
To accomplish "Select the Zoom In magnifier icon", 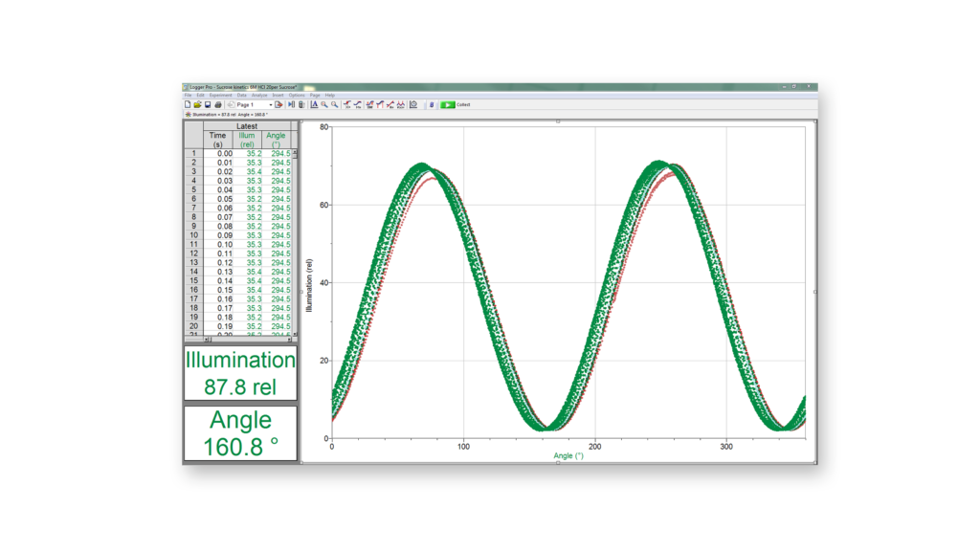I will pyautogui.click(x=324, y=104).
